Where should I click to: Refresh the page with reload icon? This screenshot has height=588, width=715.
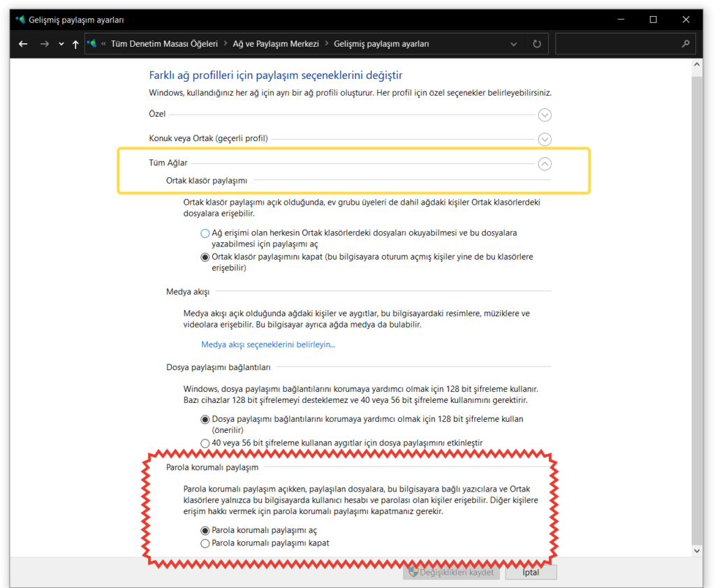tap(537, 44)
